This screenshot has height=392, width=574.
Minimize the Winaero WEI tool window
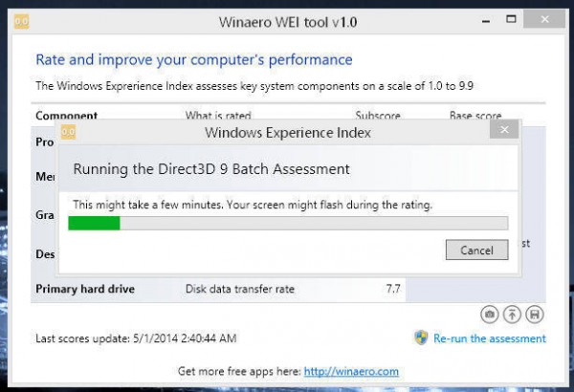[x=486, y=20]
